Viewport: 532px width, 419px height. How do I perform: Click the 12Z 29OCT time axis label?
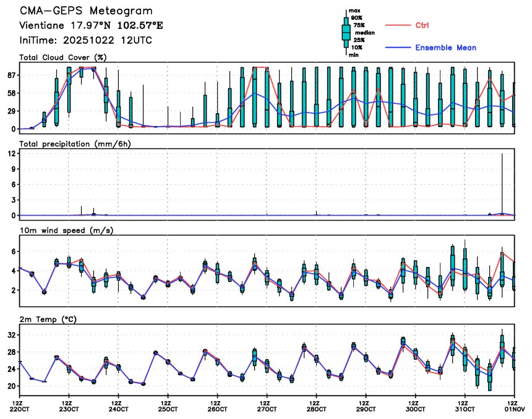pos(366,406)
